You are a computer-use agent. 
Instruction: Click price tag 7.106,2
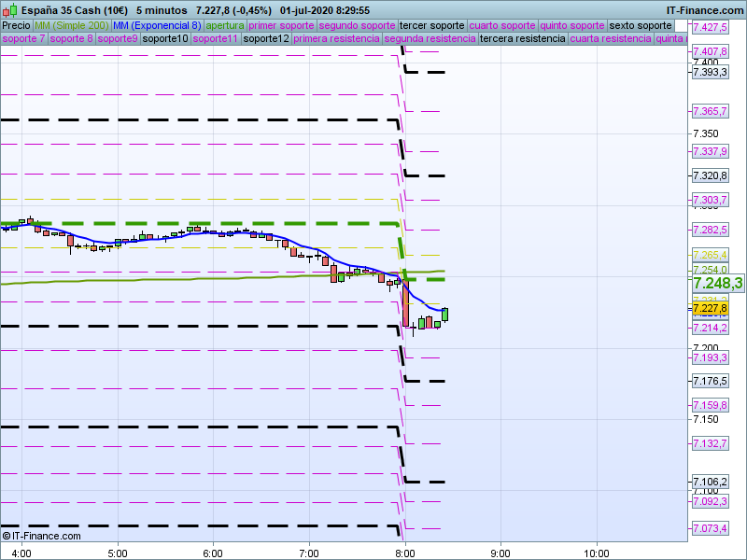710,482
